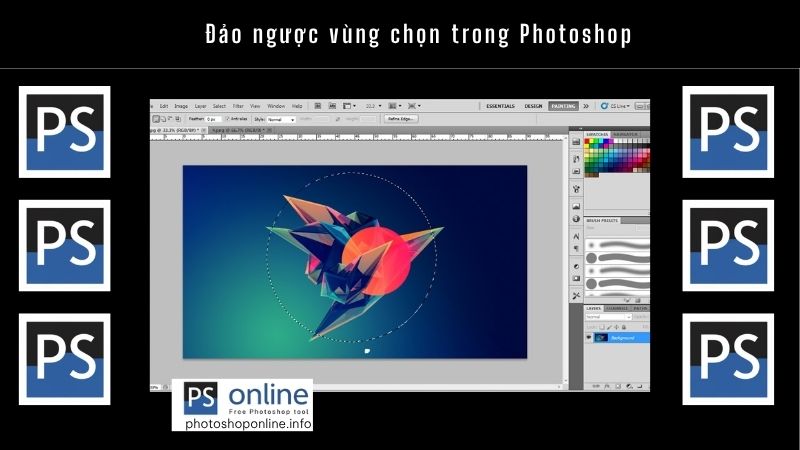Open the Window menu
This screenshot has width=800, height=450.
[276, 106]
